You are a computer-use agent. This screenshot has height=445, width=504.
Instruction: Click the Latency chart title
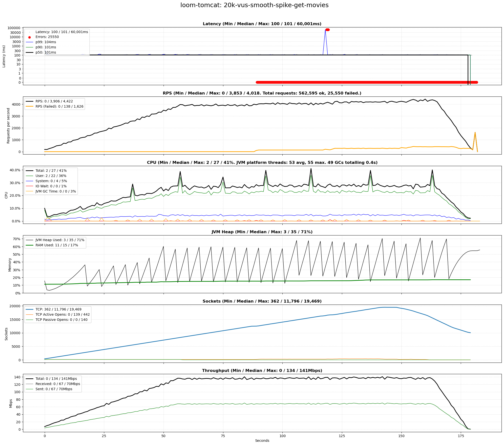coord(262,24)
